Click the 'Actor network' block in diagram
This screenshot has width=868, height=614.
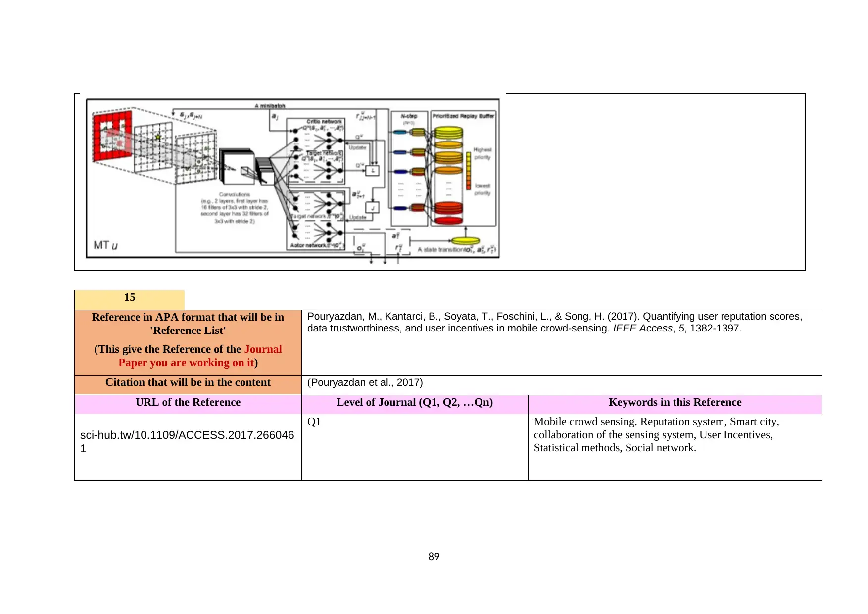coord(316,220)
